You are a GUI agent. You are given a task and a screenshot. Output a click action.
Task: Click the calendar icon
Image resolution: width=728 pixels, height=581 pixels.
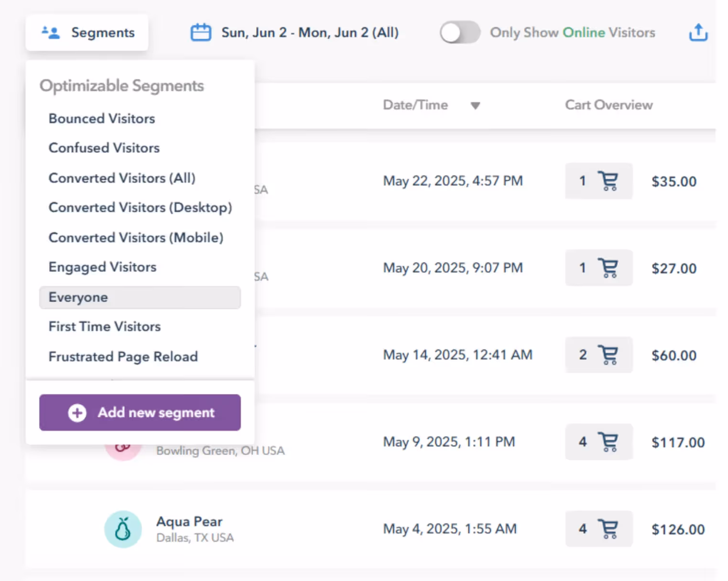[201, 32]
